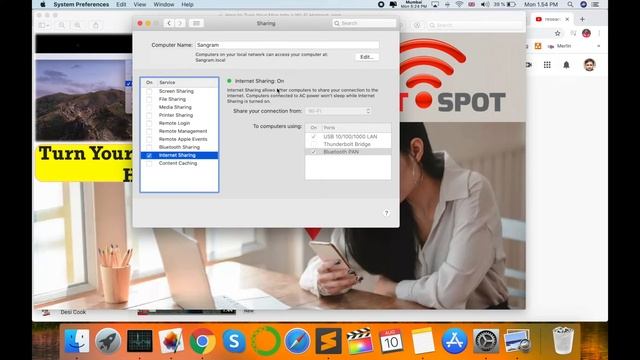Image resolution: width=640 pixels, height=360 pixels.
Task: Open YouTube apps grid icon
Action: click(547, 64)
